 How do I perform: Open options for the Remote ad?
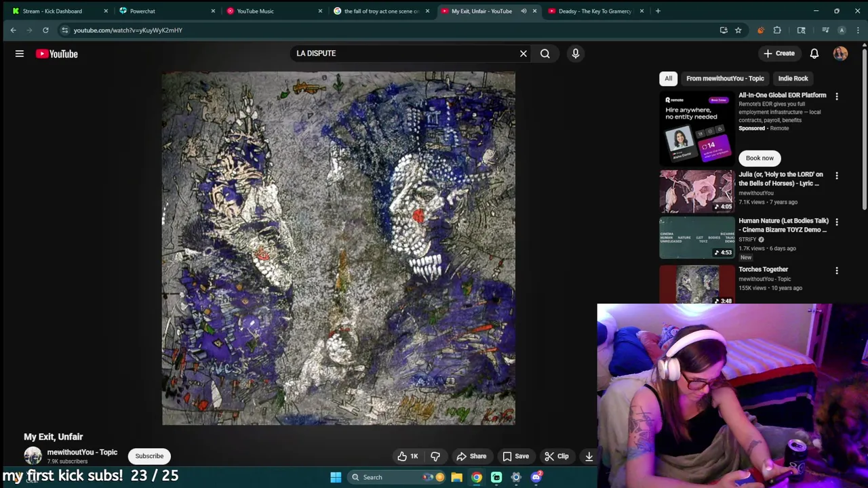coord(837,97)
